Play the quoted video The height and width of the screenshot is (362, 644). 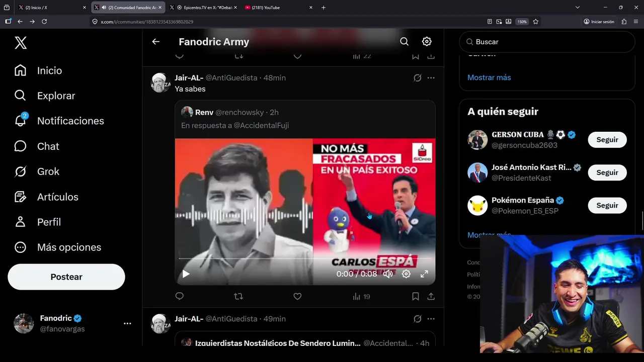click(186, 274)
